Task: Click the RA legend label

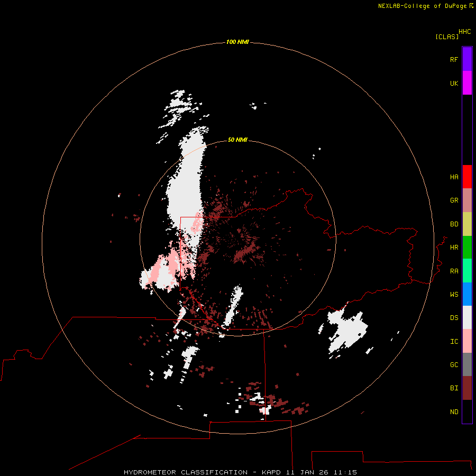Action: [x=454, y=271]
